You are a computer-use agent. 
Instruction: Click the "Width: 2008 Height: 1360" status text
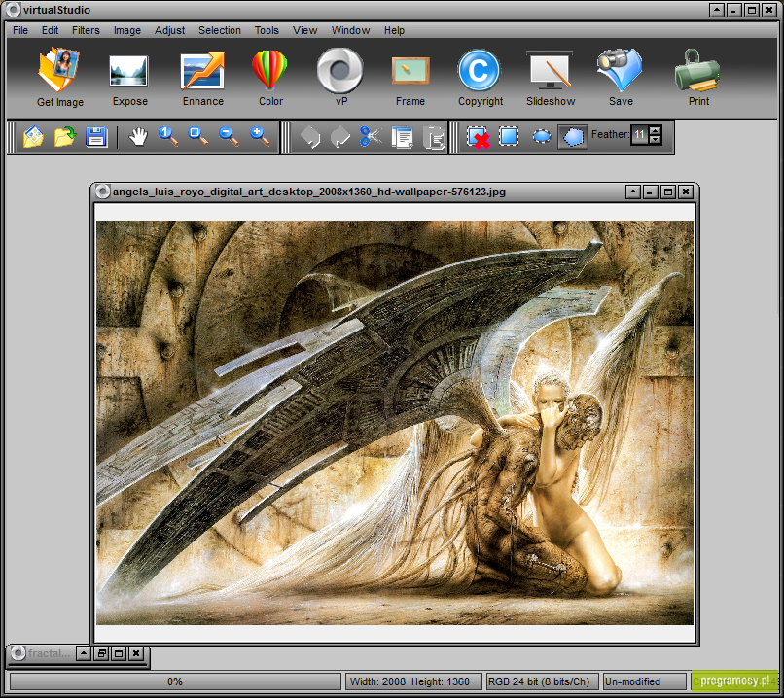pos(410,681)
